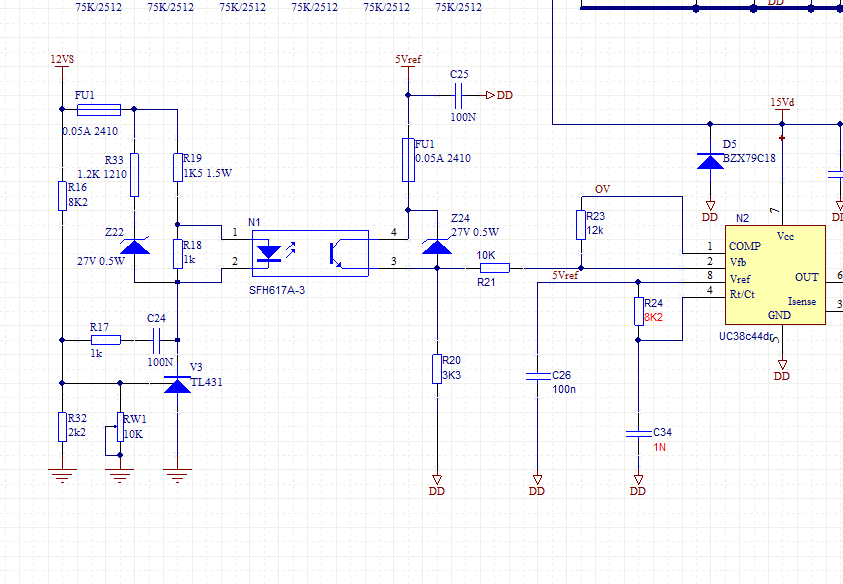Screen dimensions: 843x584
Task: Select the DD port below R20
Action: (x=437, y=486)
